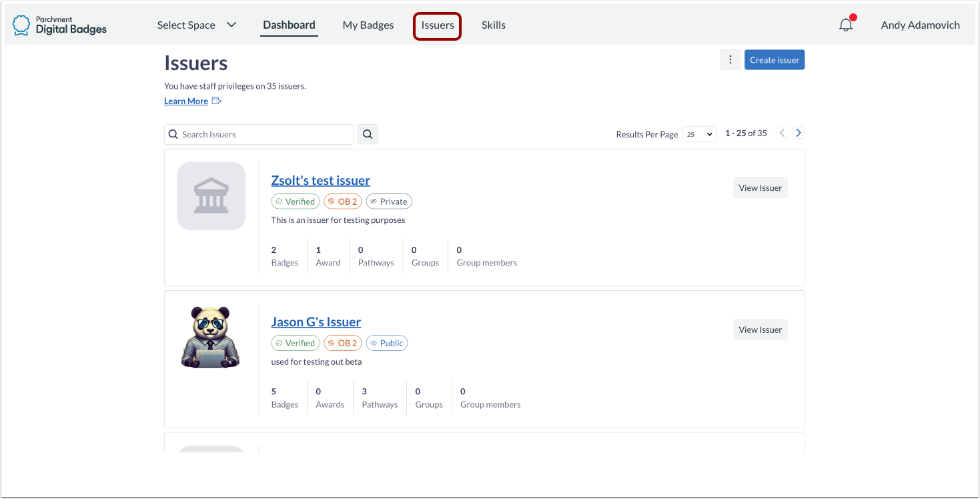Open notifications via the bell icon

click(846, 24)
